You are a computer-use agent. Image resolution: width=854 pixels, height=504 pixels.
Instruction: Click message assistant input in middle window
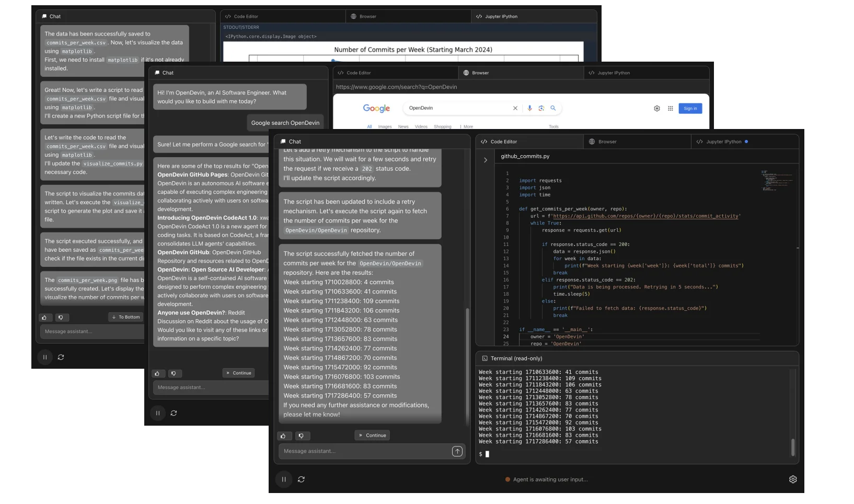pyautogui.click(x=211, y=388)
